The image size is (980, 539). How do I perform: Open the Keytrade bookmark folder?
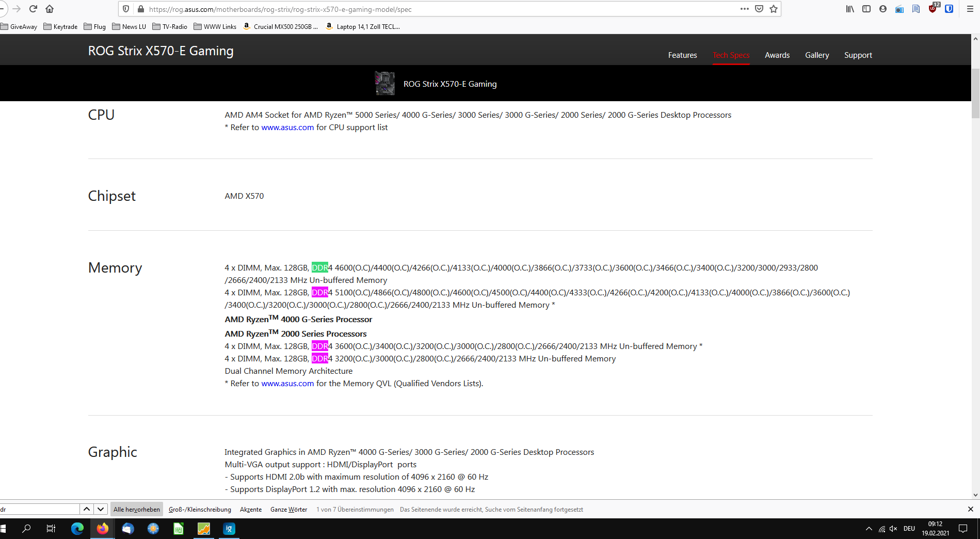coord(60,26)
